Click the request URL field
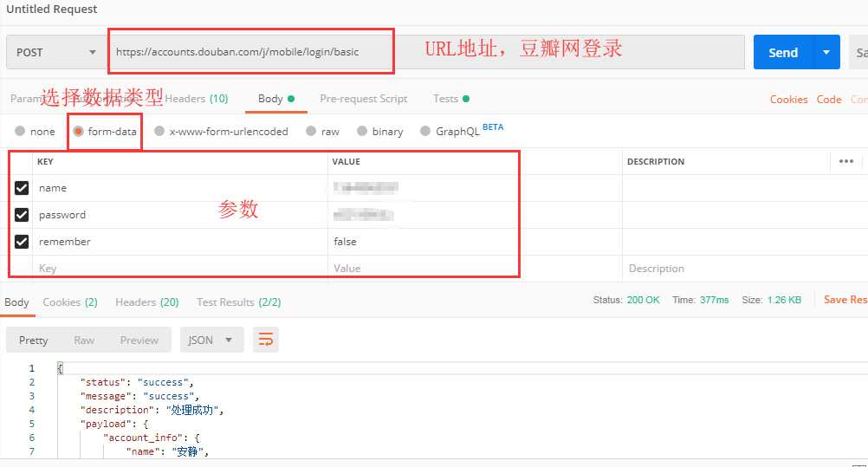Viewport: 868px width, 467px height. click(425, 52)
